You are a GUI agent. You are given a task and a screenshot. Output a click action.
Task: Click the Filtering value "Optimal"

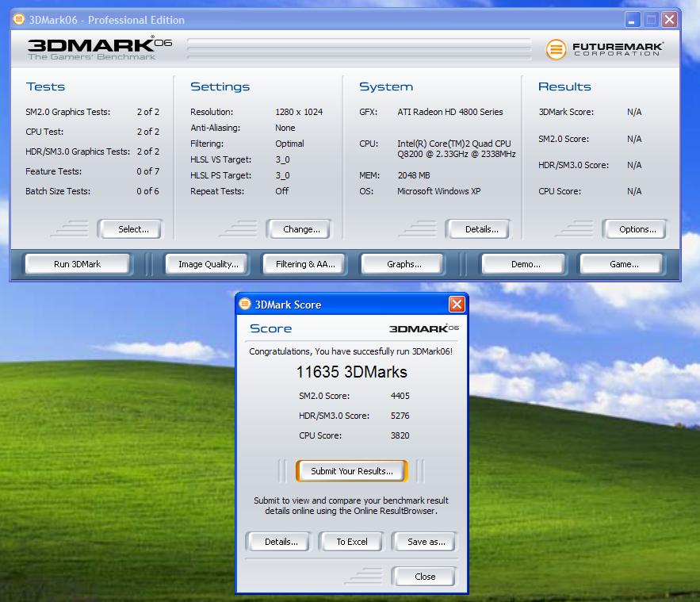(x=289, y=144)
